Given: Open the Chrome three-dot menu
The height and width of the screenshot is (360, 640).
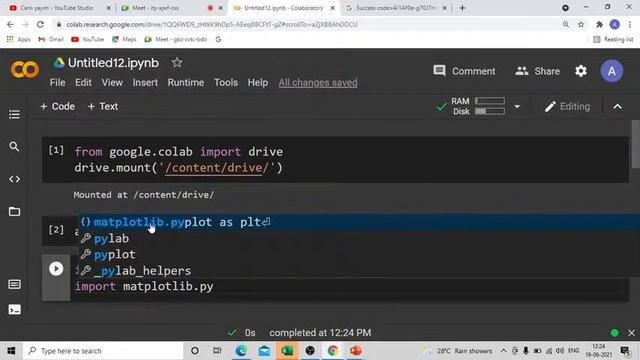Looking at the screenshot, I should (x=630, y=24).
